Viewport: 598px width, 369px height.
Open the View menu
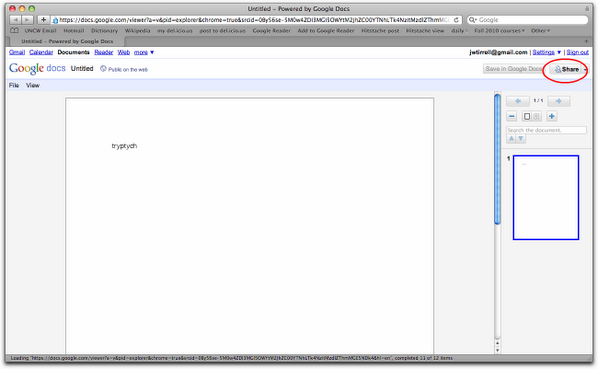[33, 85]
